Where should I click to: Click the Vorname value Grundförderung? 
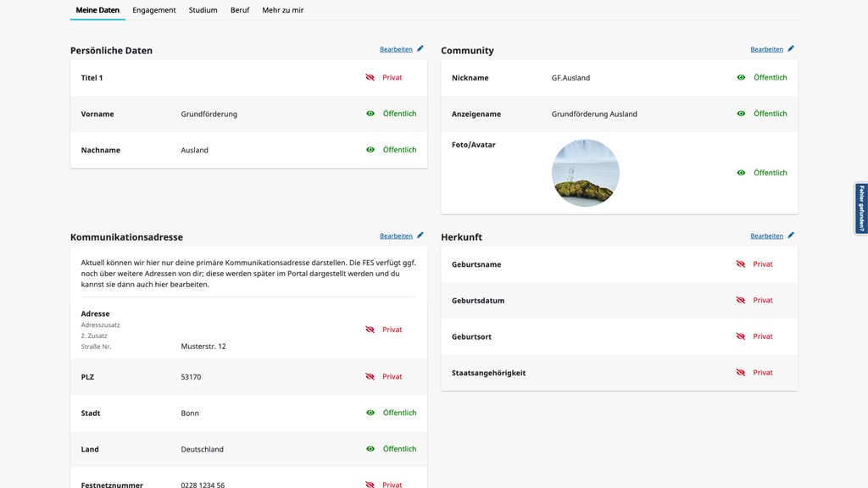(x=209, y=114)
